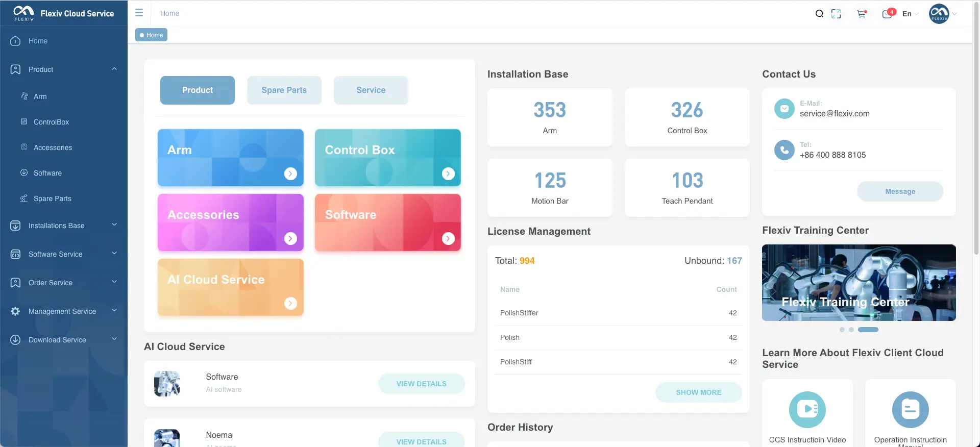The image size is (980, 447).
Task: Click the user avatar icon
Action: click(939, 14)
